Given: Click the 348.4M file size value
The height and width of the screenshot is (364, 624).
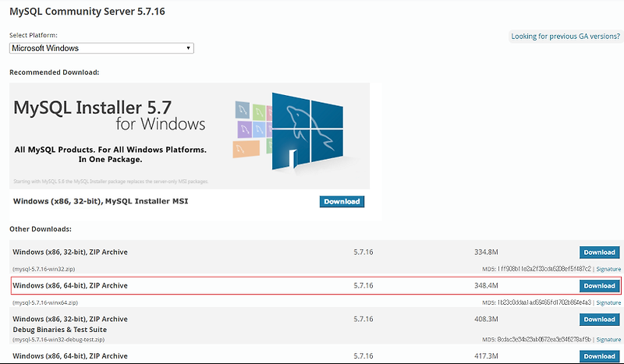Looking at the screenshot, I should coord(486,285).
